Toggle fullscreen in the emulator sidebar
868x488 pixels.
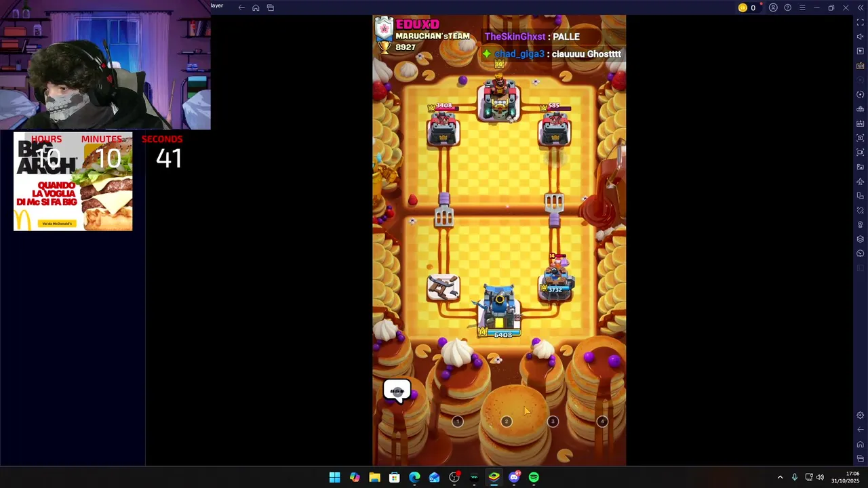[x=860, y=22]
